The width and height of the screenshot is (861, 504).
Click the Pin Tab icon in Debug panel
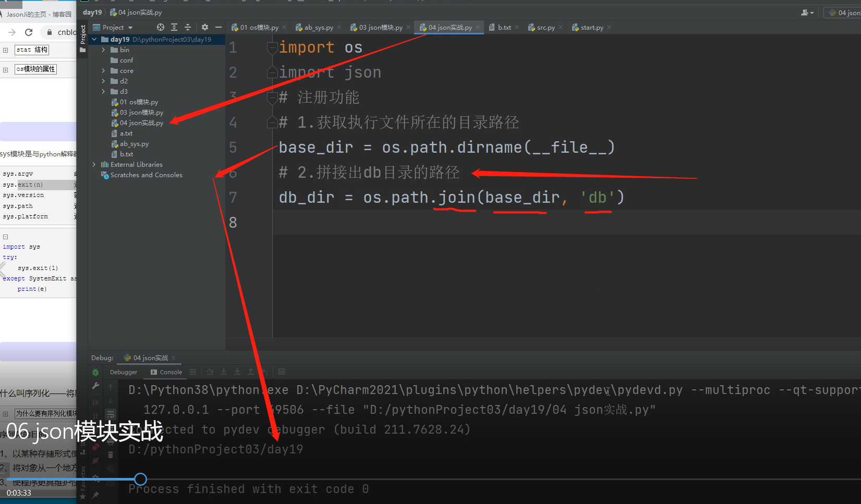(x=95, y=495)
